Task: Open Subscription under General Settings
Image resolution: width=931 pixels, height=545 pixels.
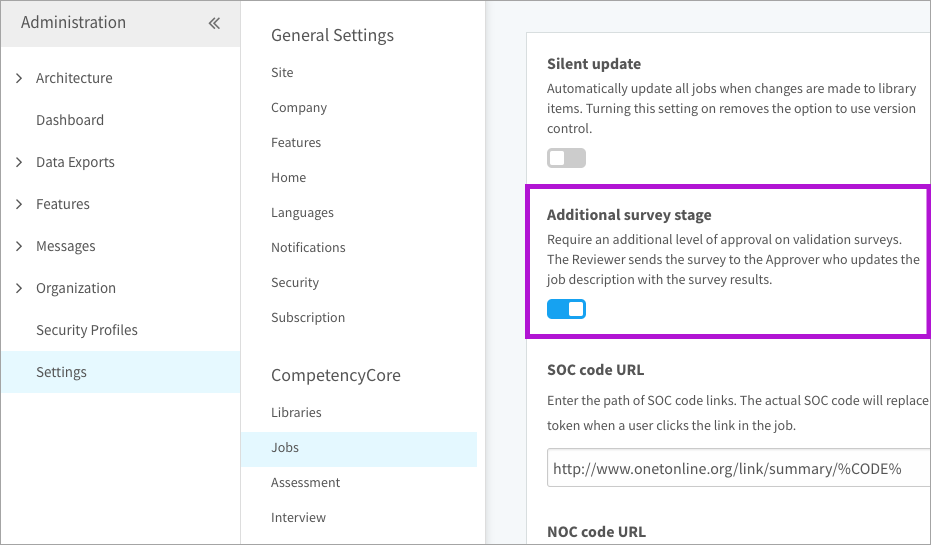Action: coord(308,317)
